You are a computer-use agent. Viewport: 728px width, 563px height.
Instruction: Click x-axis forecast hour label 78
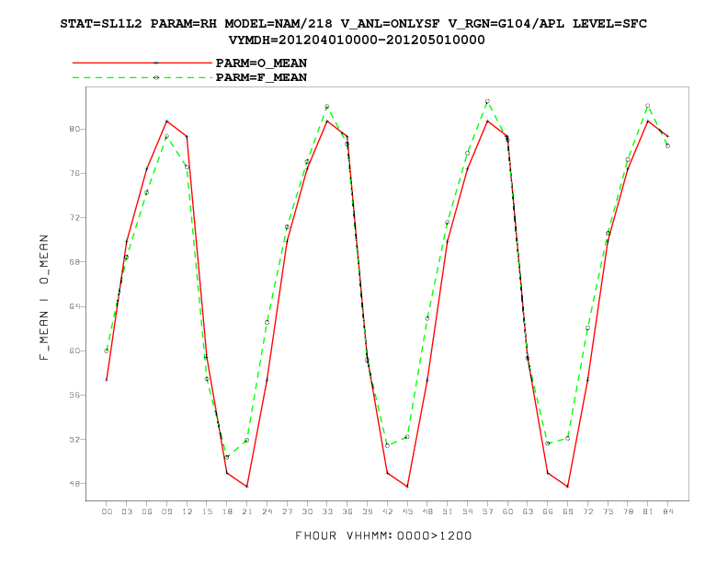pos(628,511)
